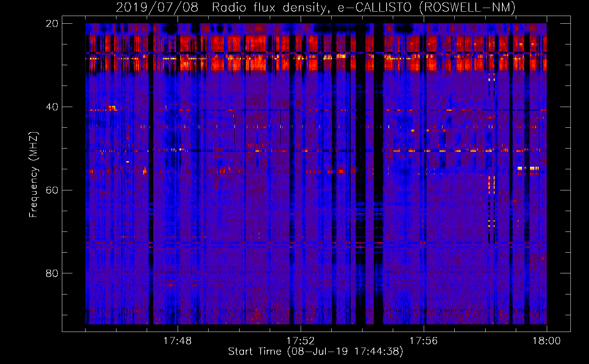This screenshot has height=364, width=589.
Task: Click the '17:48' time axis label
Action: (178, 341)
